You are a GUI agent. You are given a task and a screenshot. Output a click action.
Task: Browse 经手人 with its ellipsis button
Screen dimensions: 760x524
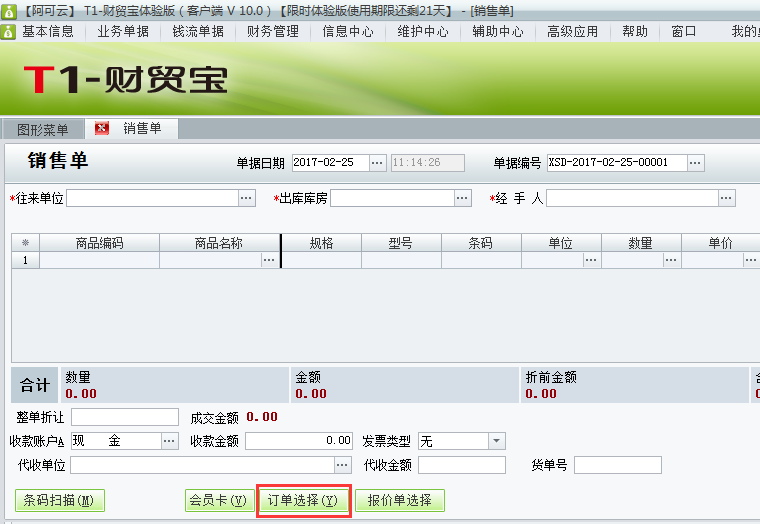727,198
